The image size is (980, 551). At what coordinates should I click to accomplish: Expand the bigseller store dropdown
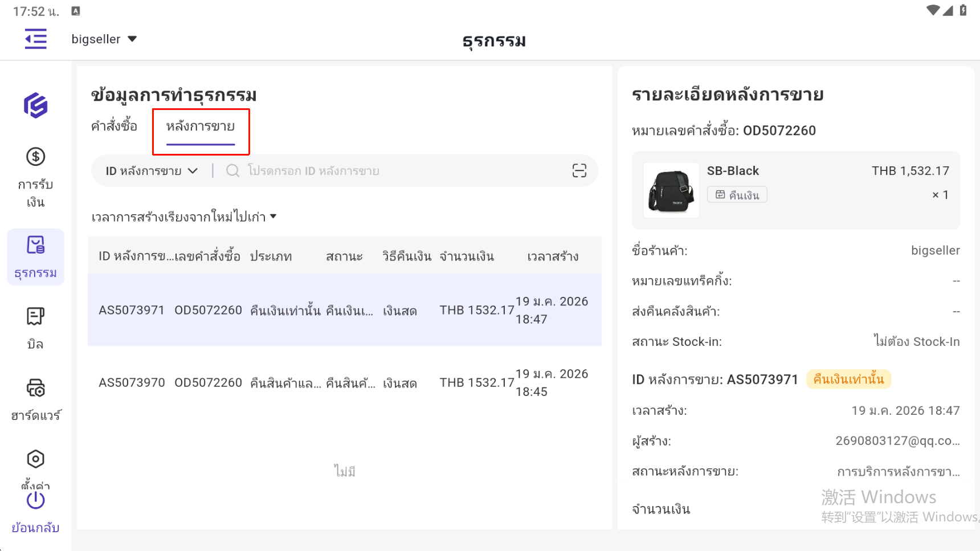104,39
